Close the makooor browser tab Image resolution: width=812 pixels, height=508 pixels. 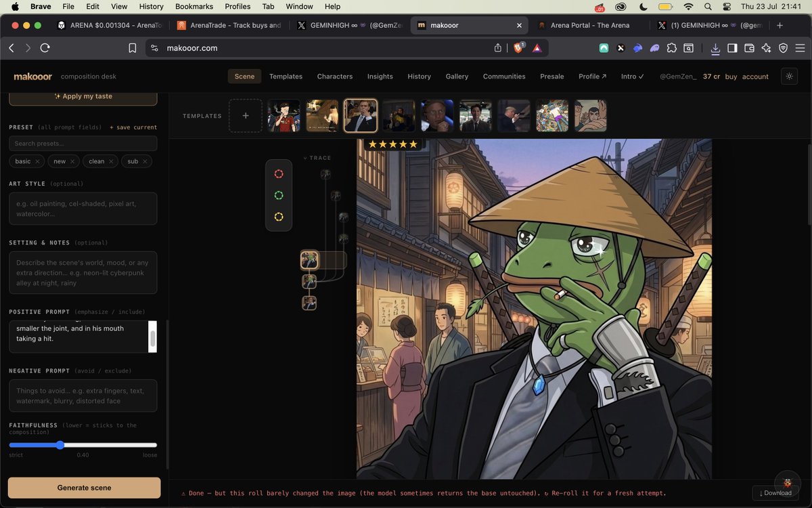519,25
